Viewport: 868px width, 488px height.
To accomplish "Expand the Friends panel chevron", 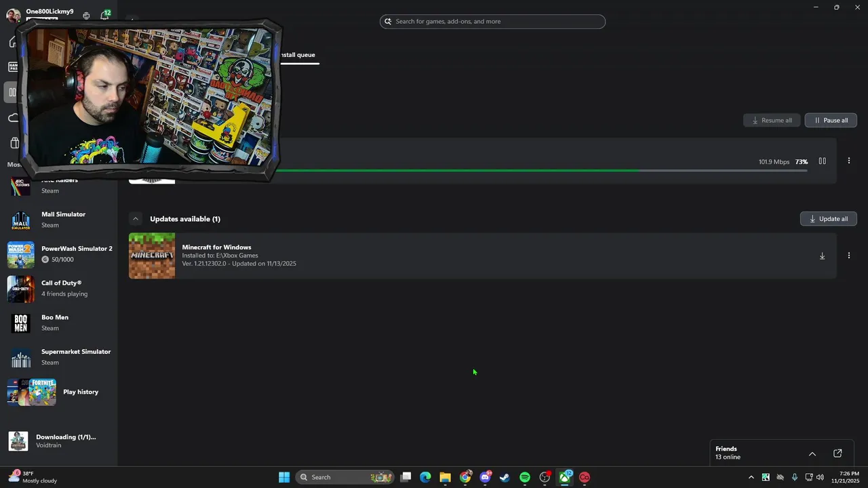I will [812, 453].
